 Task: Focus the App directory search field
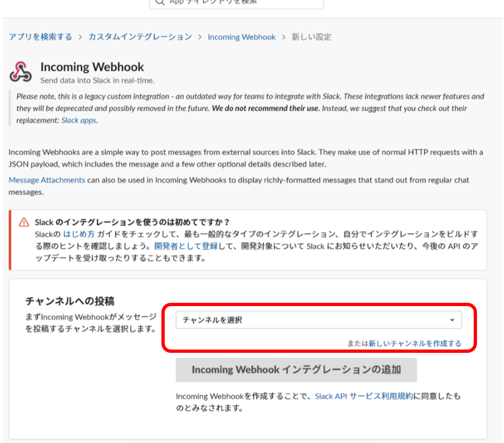237,3
